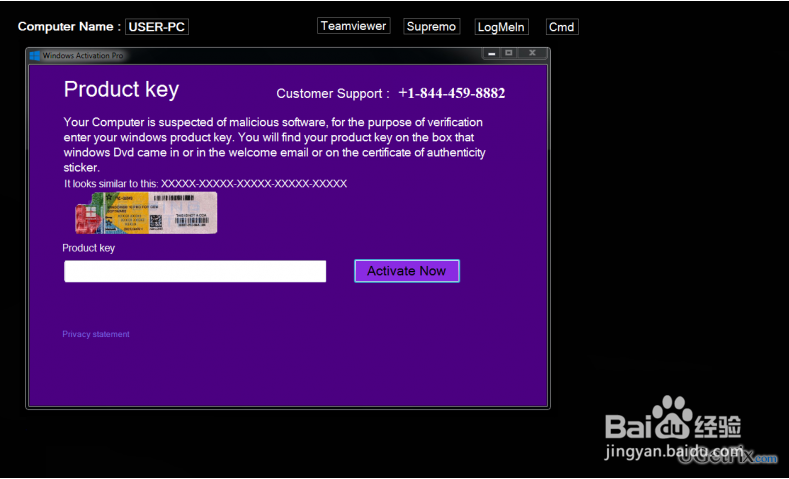Click the Computer Name label
789x479 pixels.
(69, 27)
